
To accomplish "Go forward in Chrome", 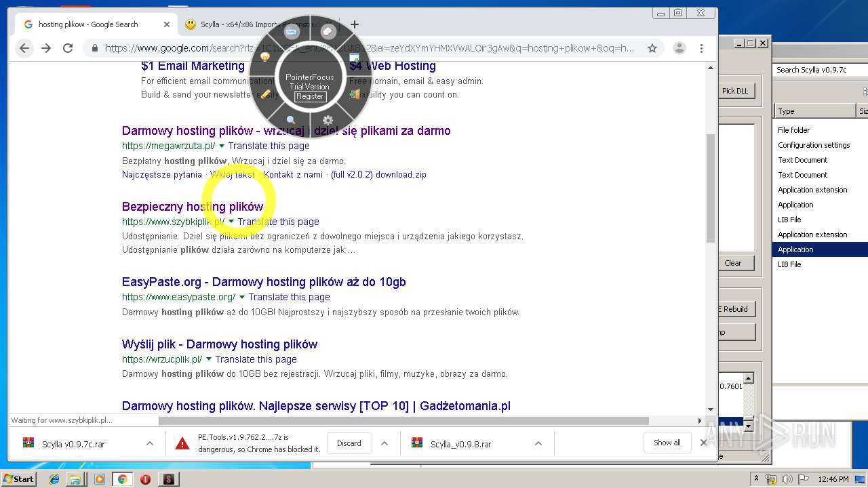I will pyautogui.click(x=46, y=48).
